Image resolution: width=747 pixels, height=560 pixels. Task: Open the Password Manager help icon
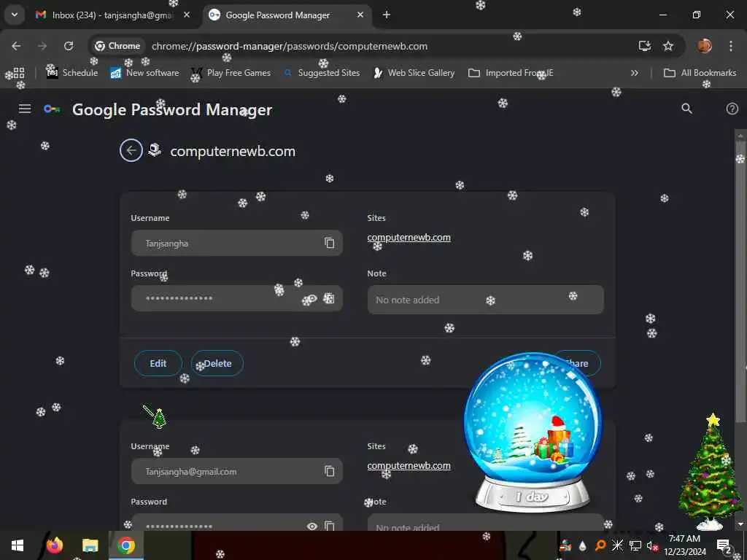click(x=732, y=109)
